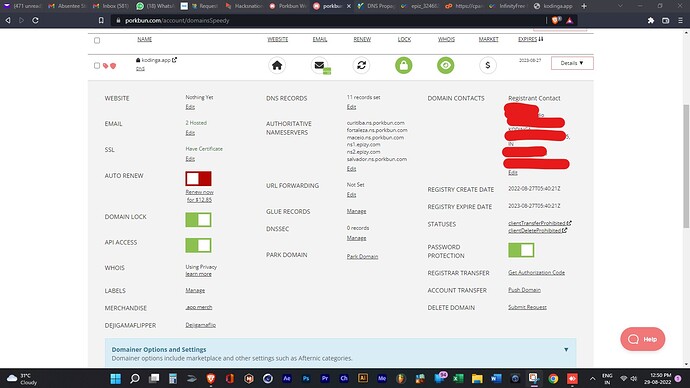
Task: Switch to the InfinityFree browser tab
Action: (508, 6)
